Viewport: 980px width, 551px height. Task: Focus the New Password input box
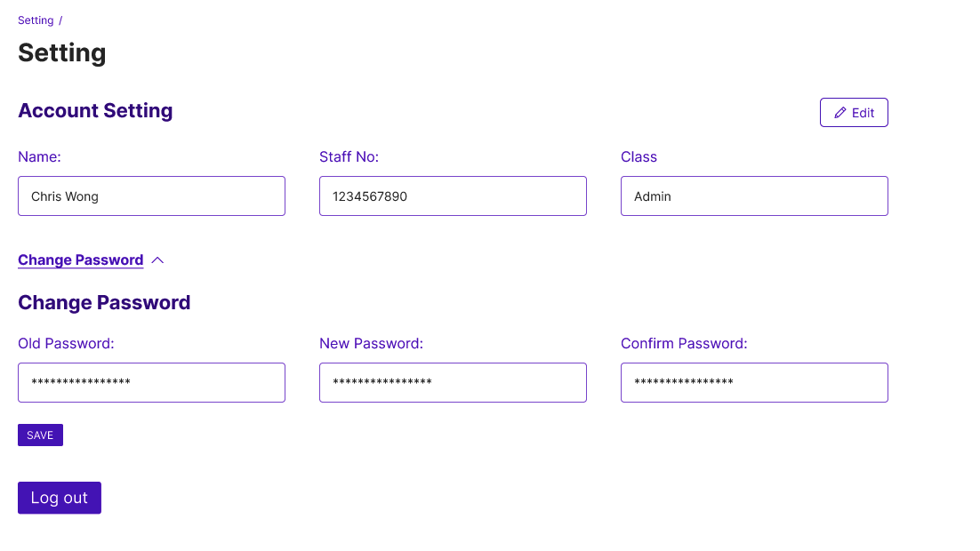point(453,382)
